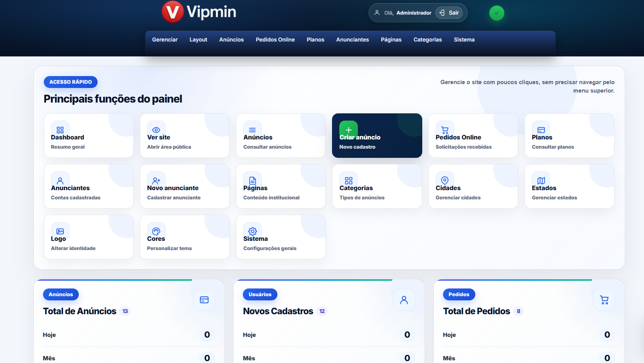Open Contas cadastradas card
This screenshot has height=363, width=644.
pyautogui.click(x=89, y=186)
